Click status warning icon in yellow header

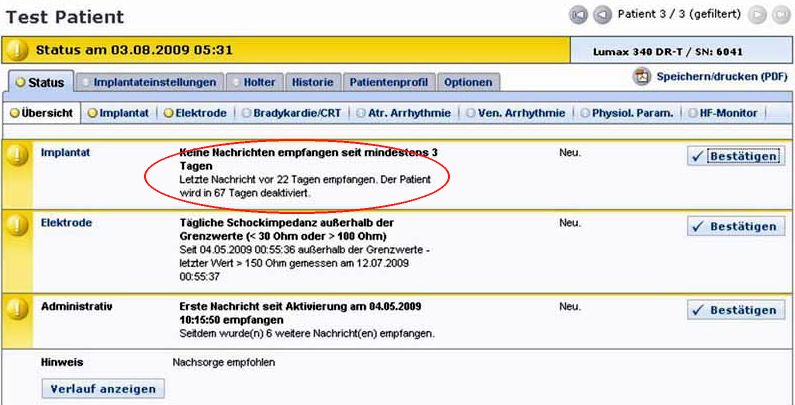tap(17, 49)
